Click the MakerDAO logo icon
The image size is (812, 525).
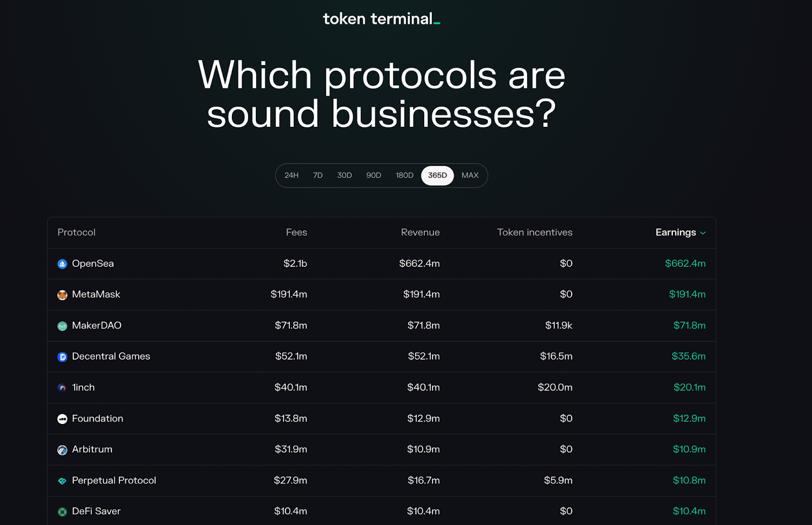point(62,326)
